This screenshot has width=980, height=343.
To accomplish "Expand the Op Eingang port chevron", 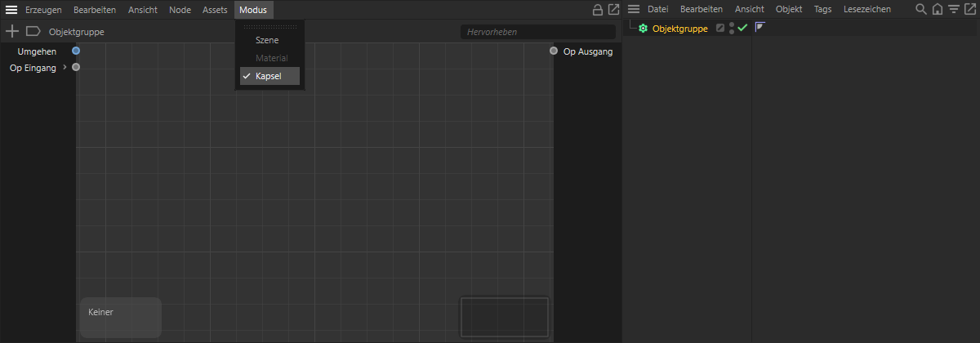I will tap(65, 68).
